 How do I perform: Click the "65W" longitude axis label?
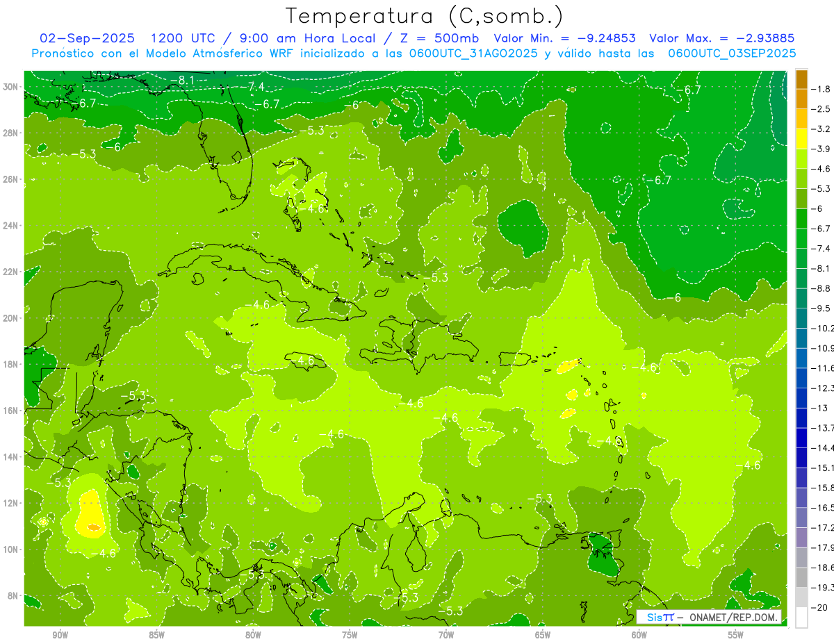(543, 634)
